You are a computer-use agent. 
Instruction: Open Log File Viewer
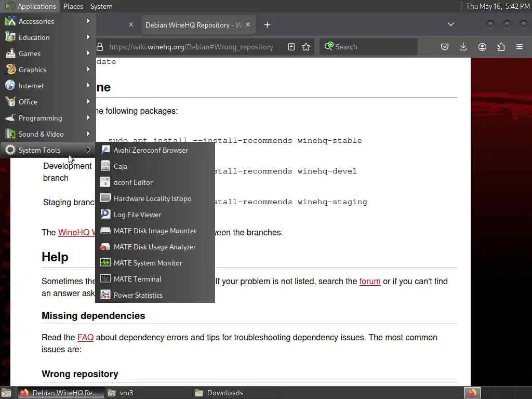coord(155,215)
